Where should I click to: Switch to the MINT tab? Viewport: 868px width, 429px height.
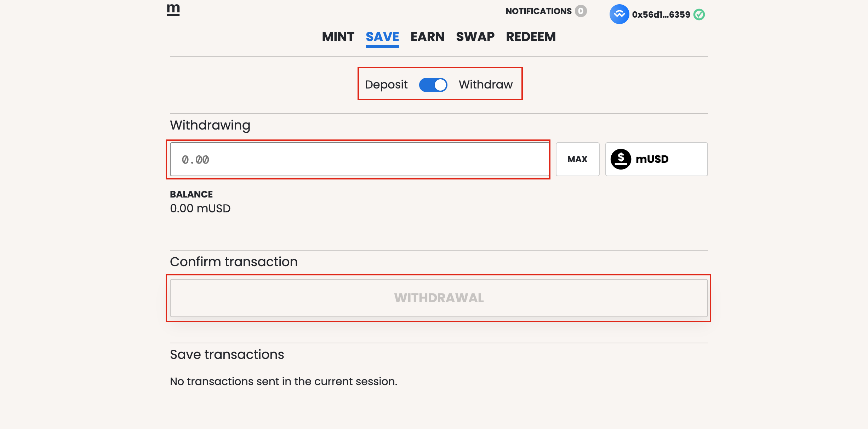coord(338,37)
